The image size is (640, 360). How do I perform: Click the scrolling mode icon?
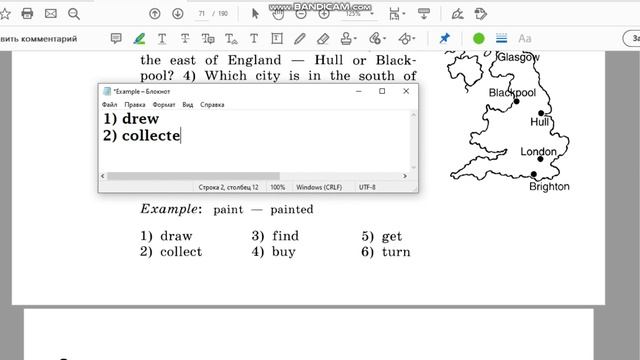coord(424,14)
